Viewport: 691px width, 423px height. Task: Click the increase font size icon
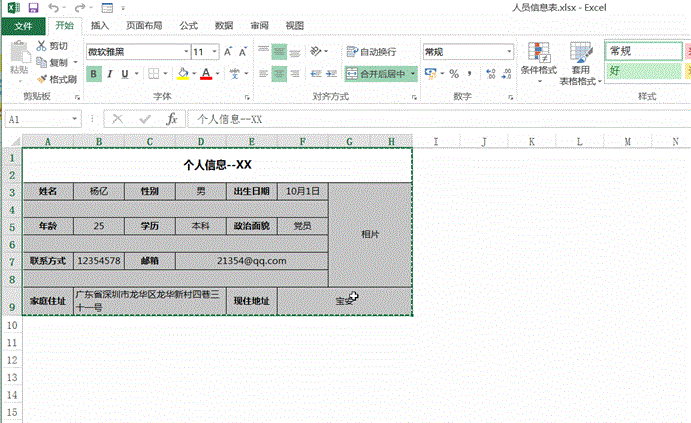pyautogui.click(x=230, y=52)
